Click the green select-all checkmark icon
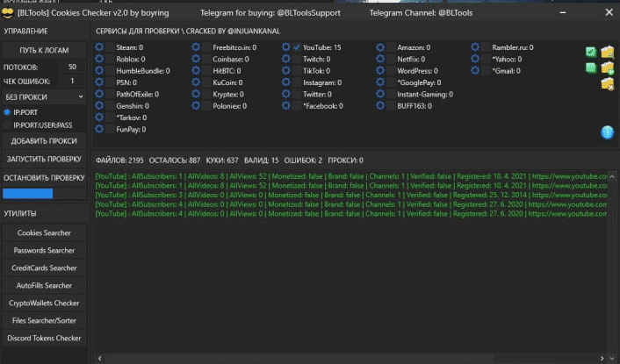The height and width of the screenshot is (364, 620). 591,52
